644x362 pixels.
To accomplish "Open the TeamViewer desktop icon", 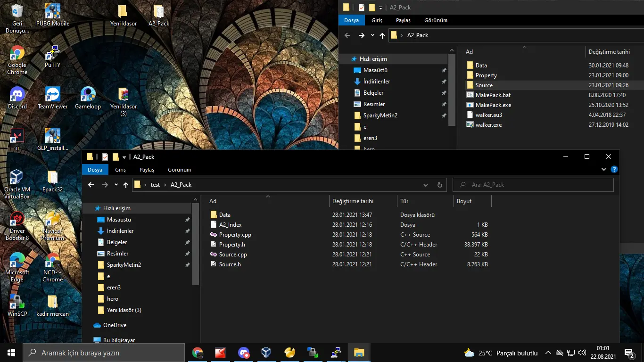I will click(x=52, y=95).
